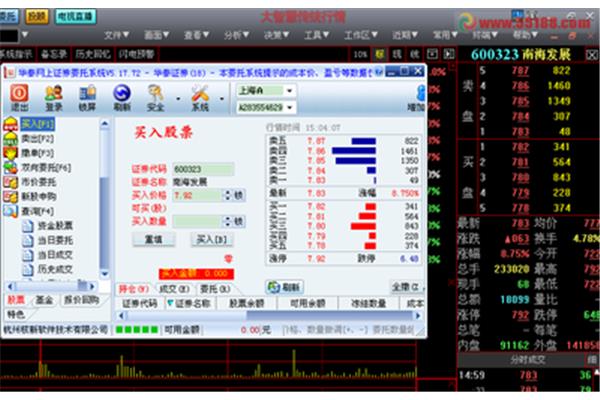600x400 pixels.
Task: Open 资金股票 query item
Action: pos(55,225)
